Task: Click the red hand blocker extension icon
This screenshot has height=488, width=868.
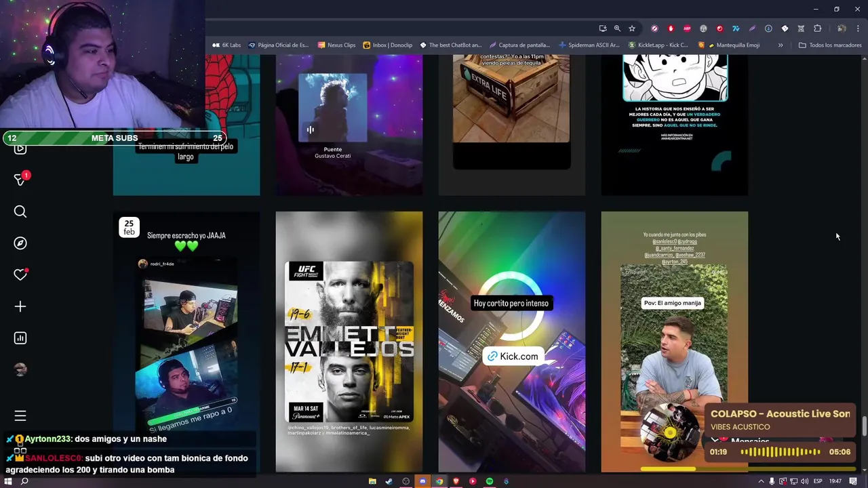Action: click(671, 28)
